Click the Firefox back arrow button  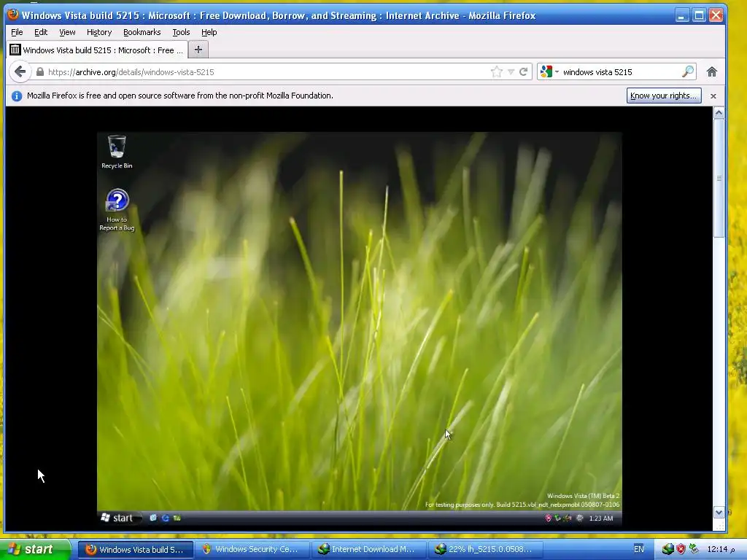[20, 72]
